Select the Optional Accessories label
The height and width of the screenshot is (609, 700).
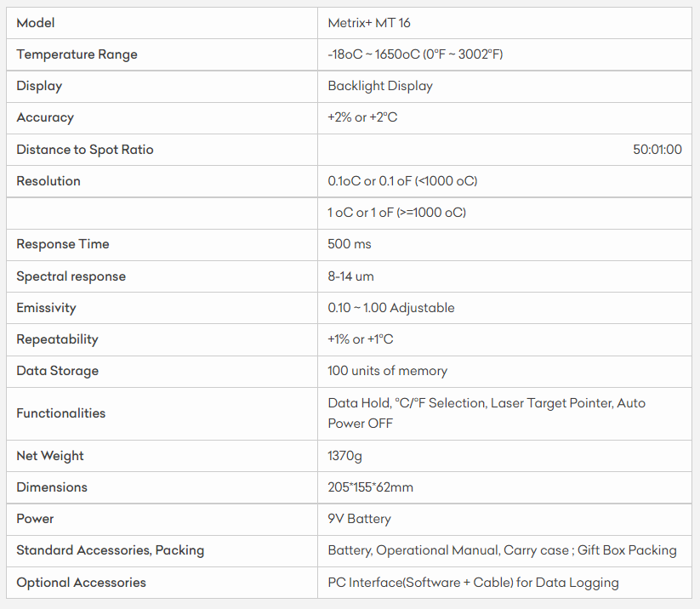click(81, 583)
